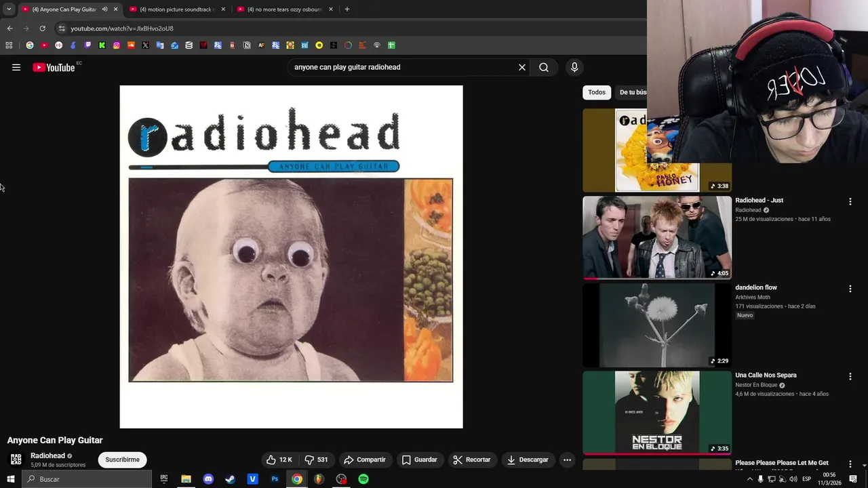Image resolution: width=868 pixels, height=488 pixels.
Task: Open the Instagram bookmark
Action: (x=117, y=45)
